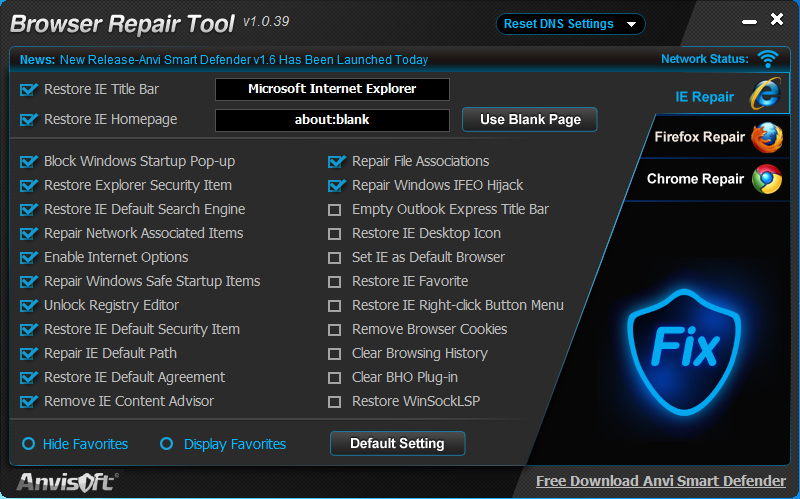Uncheck Repair Network Associated Items
The height and width of the screenshot is (499, 800).
(29, 234)
